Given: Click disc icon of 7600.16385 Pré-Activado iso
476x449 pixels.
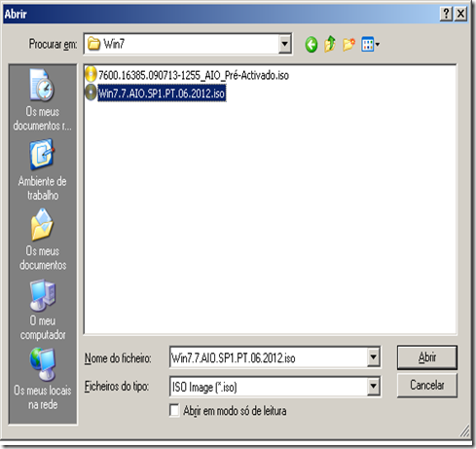Looking at the screenshot, I should click(x=91, y=75).
